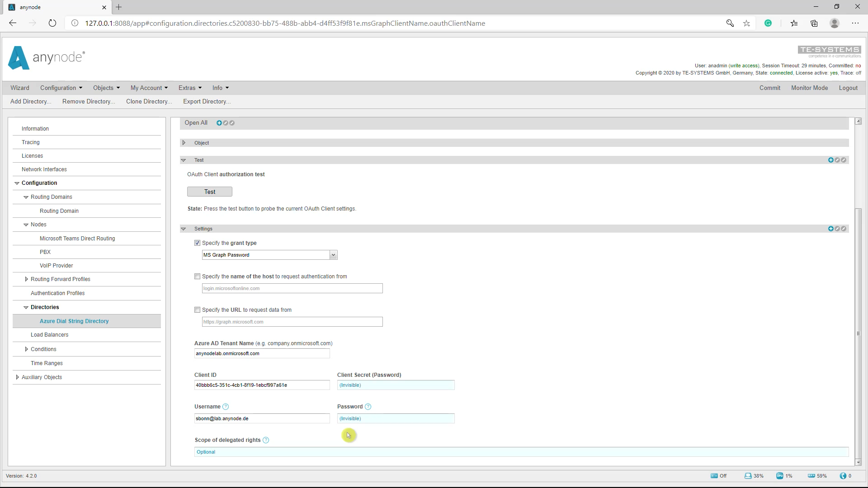Click Add Directory...
868x488 pixels.
pos(31,101)
